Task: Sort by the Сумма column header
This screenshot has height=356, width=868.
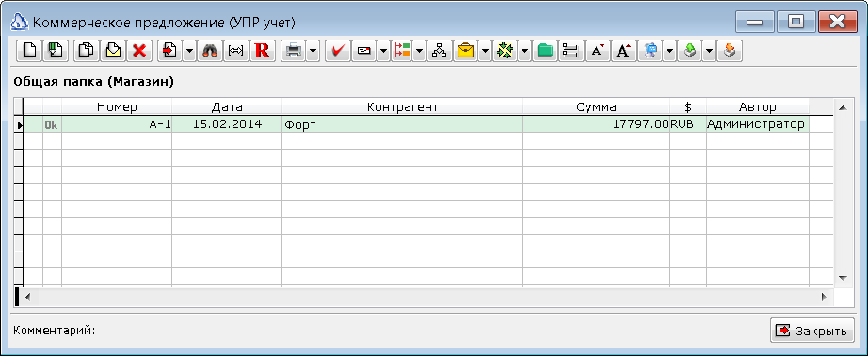Action: point(596,106)
